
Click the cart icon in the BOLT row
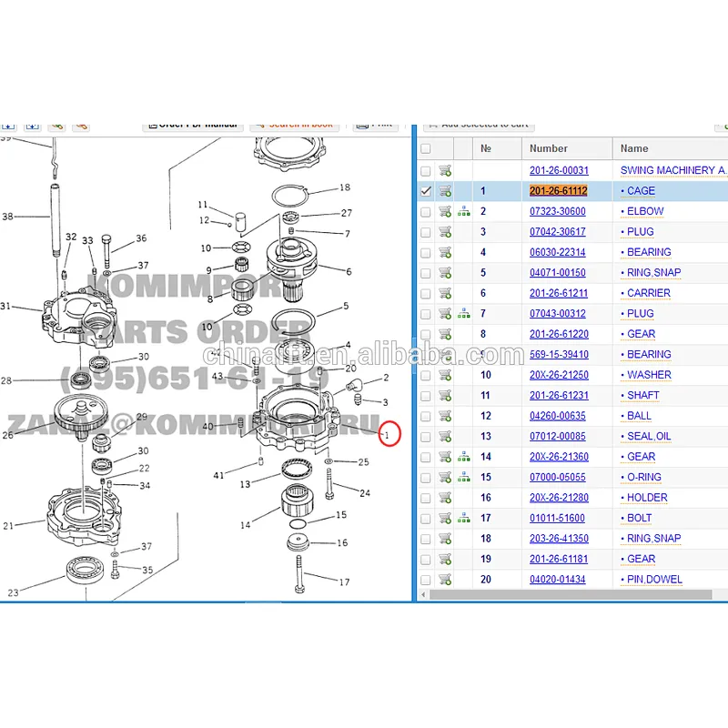(445, 518)
